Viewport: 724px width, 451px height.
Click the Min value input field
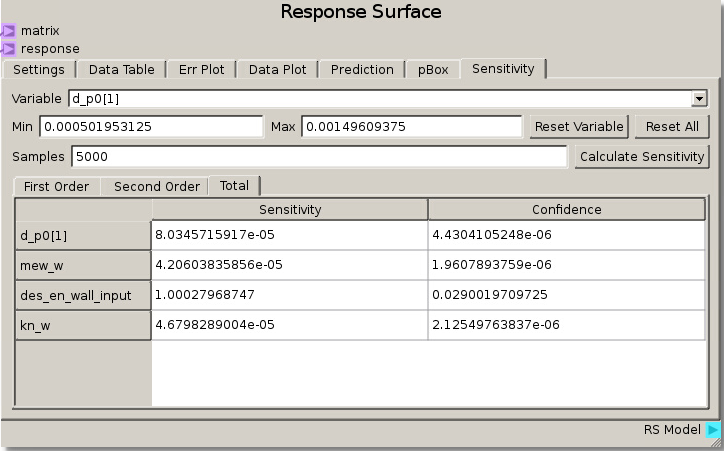click(151, 127)
